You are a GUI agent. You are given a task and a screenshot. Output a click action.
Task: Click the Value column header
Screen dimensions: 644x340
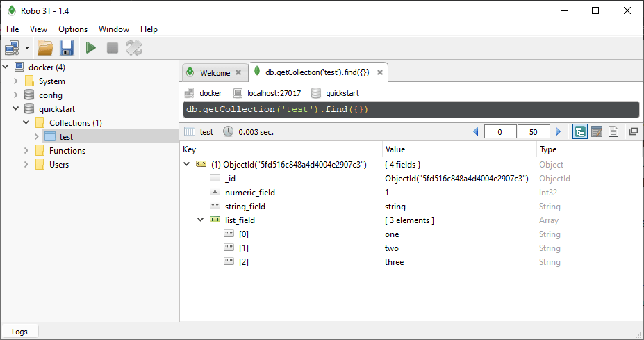[460, 149]
